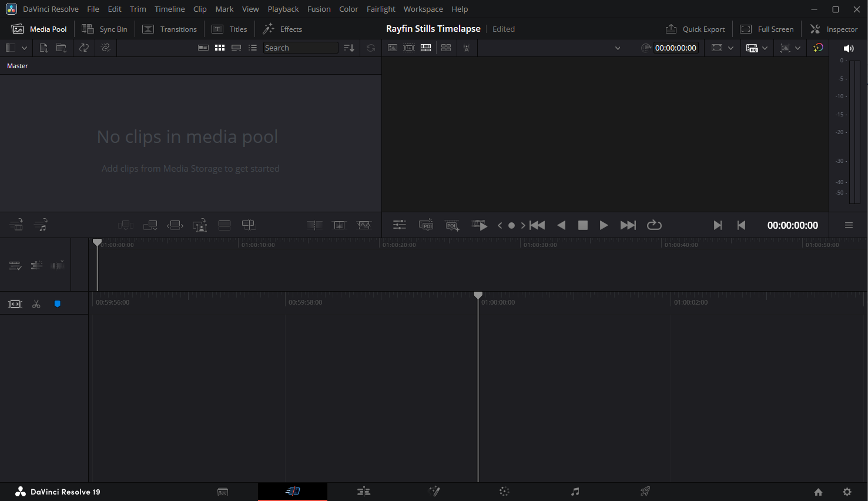868x501 pixels.
Task: Click the Home project manager icon
Action: [x=818, y=492]
